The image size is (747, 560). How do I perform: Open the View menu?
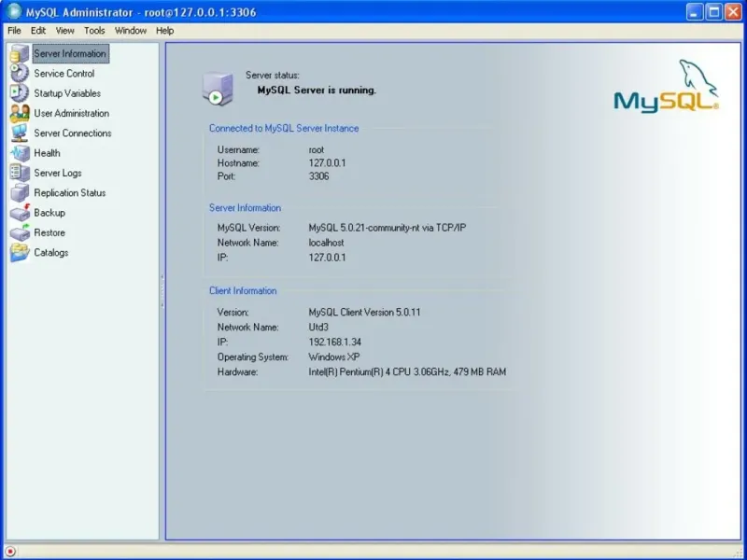[x=64, y=31]
